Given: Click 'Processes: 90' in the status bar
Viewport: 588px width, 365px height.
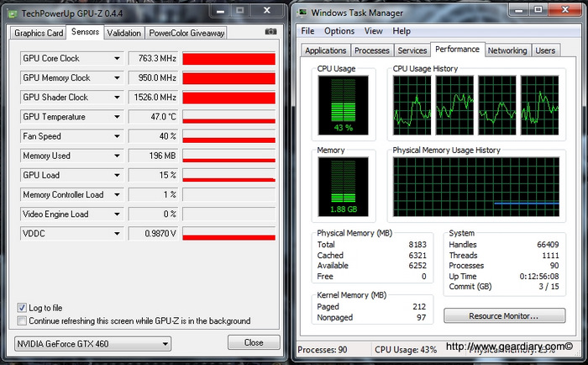Looking at the screenshot, I should coord(323,350).
